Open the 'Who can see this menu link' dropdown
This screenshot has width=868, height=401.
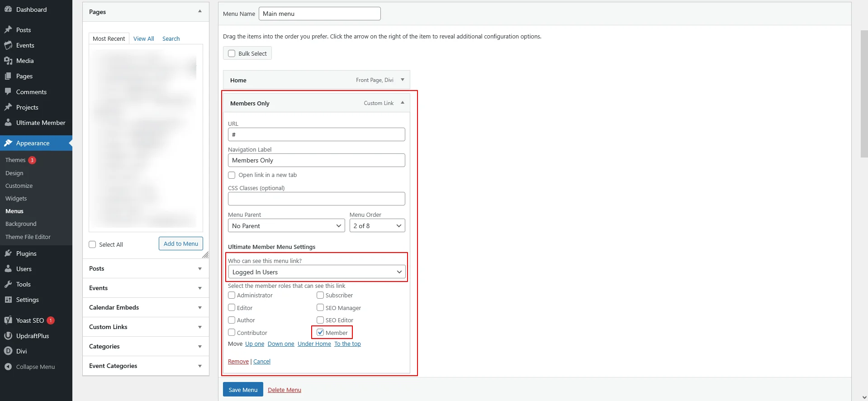317,272
